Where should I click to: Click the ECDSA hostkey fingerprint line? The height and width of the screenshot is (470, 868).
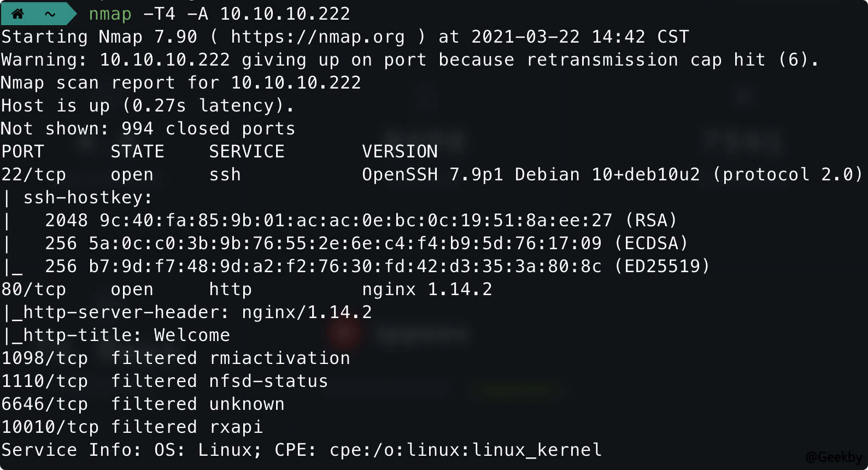point(366,243)
